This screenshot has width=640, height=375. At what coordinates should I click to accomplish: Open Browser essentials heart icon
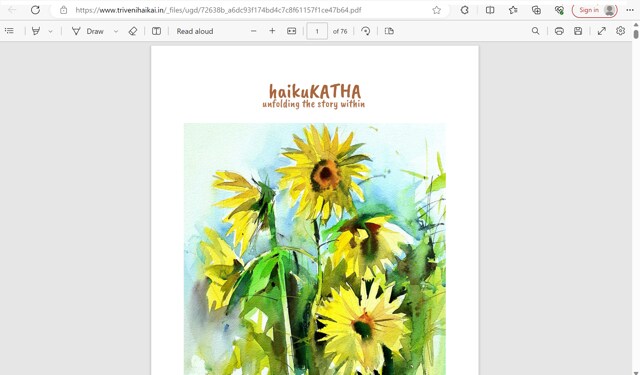tap(559, 10)
